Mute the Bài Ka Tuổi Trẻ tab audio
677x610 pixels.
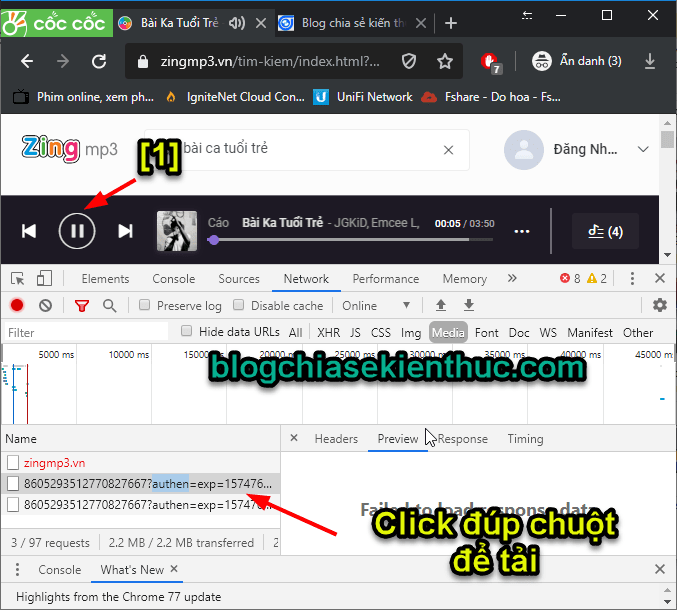coord(237,23)
